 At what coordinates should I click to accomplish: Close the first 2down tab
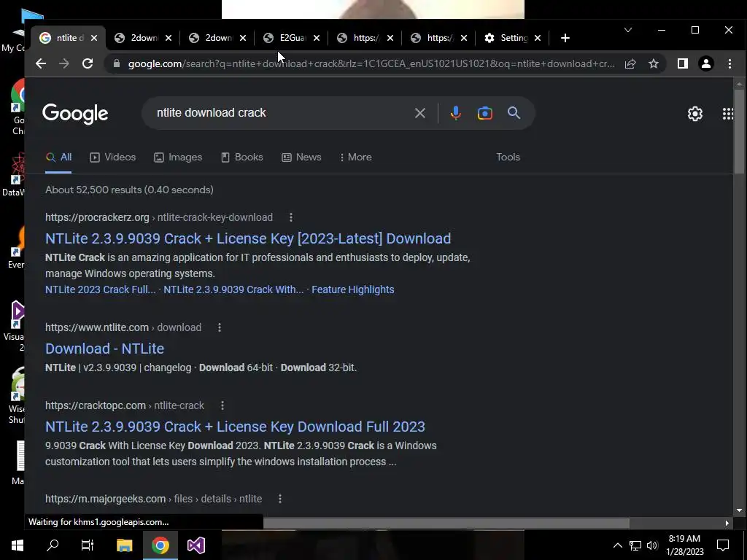click(169, 38)
